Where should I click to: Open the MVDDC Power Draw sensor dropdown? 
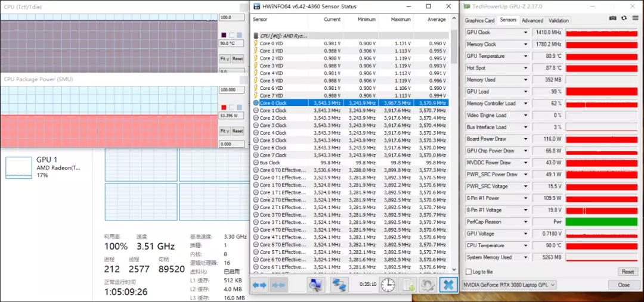tap(525, 163)
